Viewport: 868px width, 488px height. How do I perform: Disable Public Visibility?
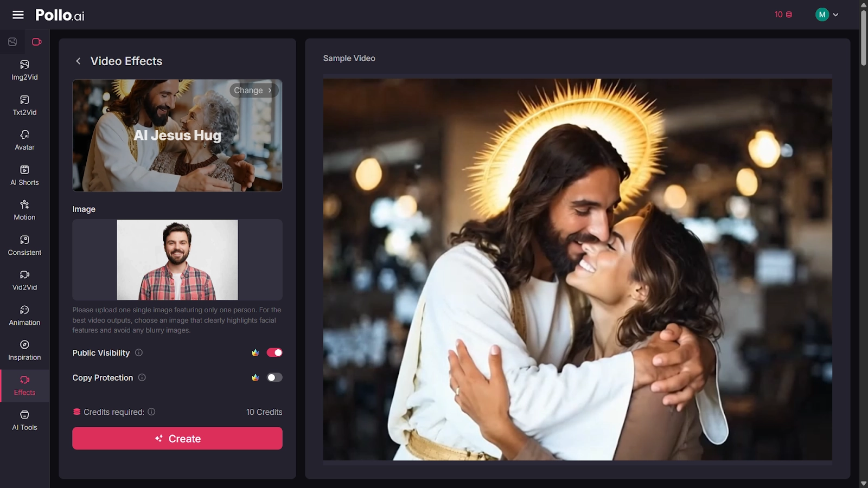coord(275,352)
